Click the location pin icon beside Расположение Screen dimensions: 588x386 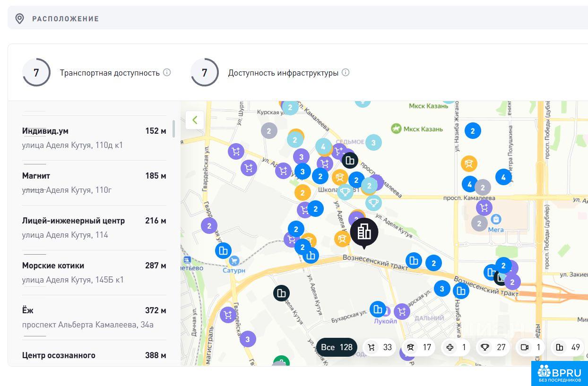pyautogui.click(x=19, y=19)
